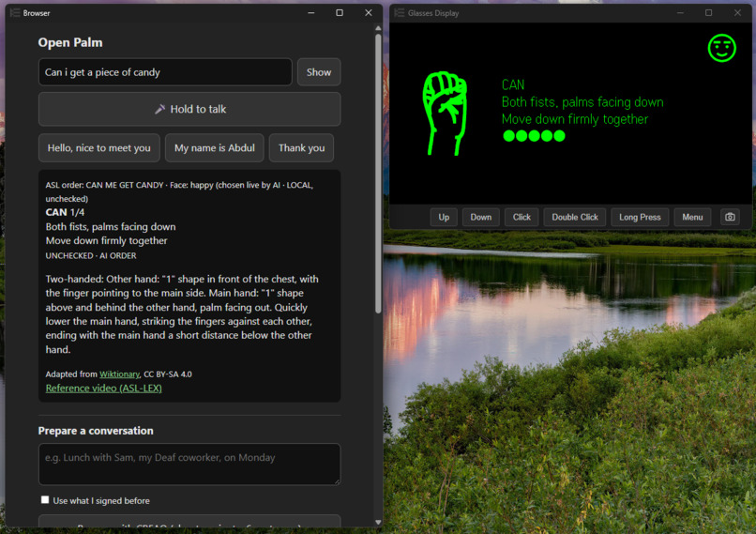Click the scroll up arrow in Browser window

pyautogui.click(x=378, y=28)
